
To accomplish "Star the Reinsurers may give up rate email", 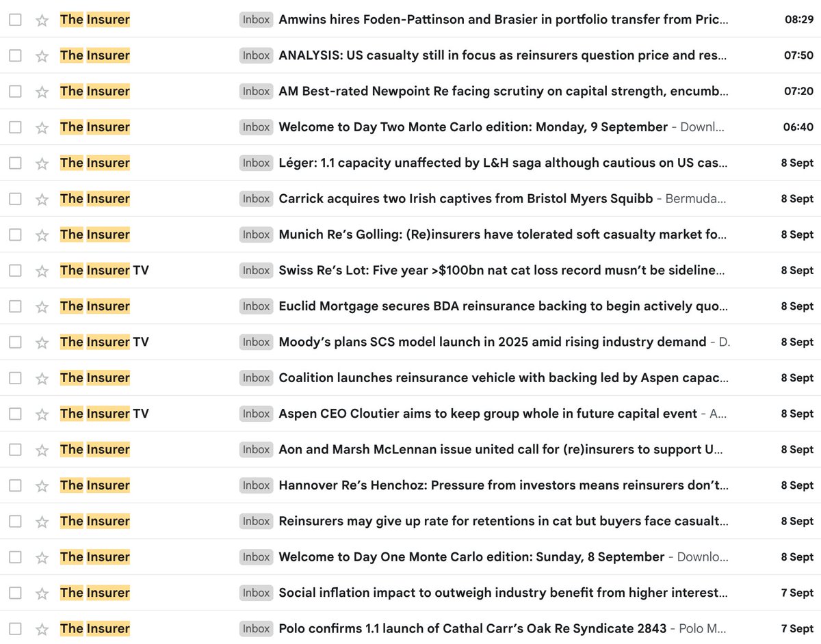I will (42, 521).
